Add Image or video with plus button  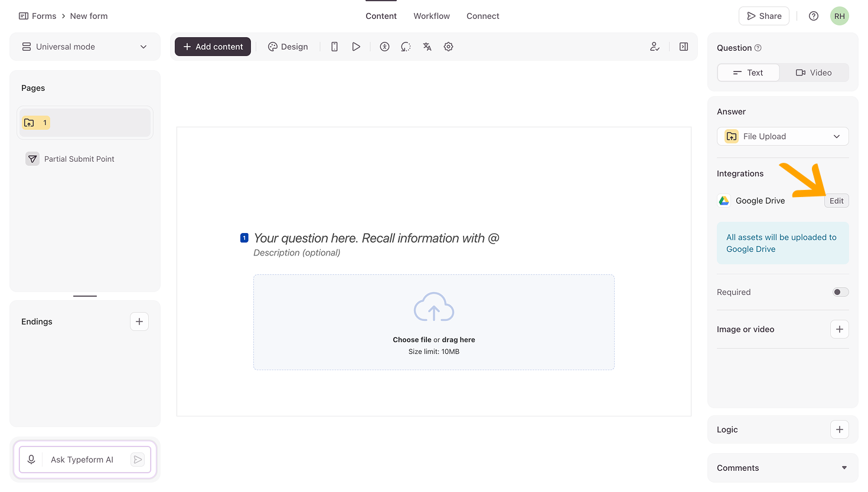click(x=840, y=329)
